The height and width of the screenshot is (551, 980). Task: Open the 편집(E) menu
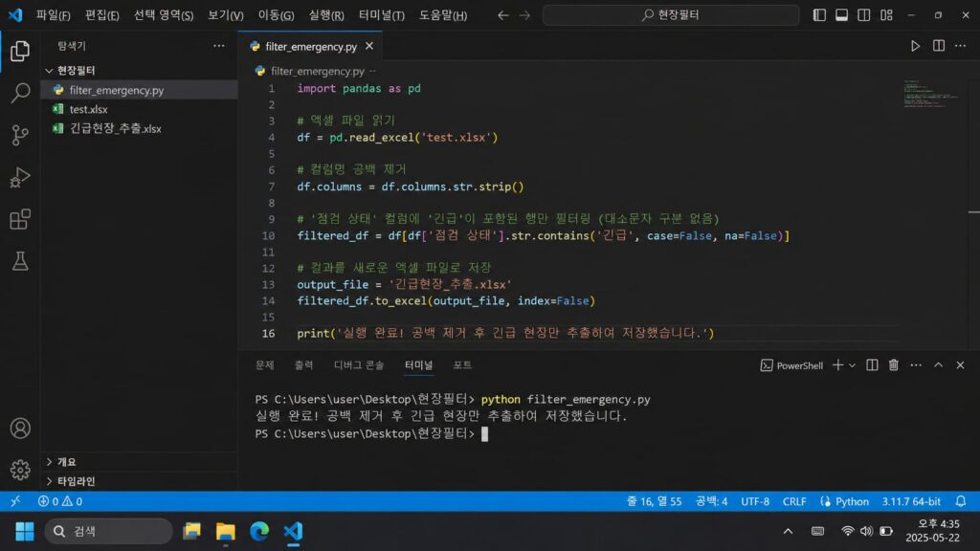[101, 15]
